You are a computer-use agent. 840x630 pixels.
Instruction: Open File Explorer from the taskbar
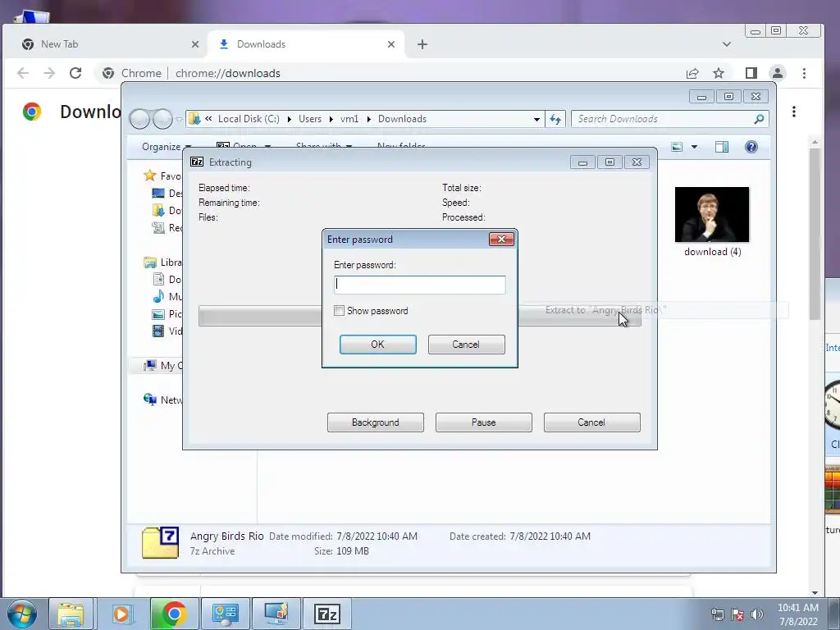[x=71, y=614]
